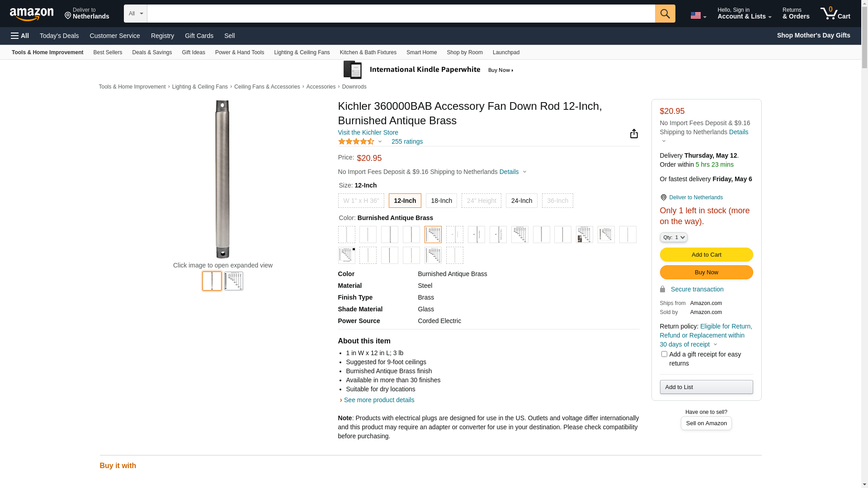868x488 pixels.
Task: Select the first color swatch option
Action: click(346, 235)
